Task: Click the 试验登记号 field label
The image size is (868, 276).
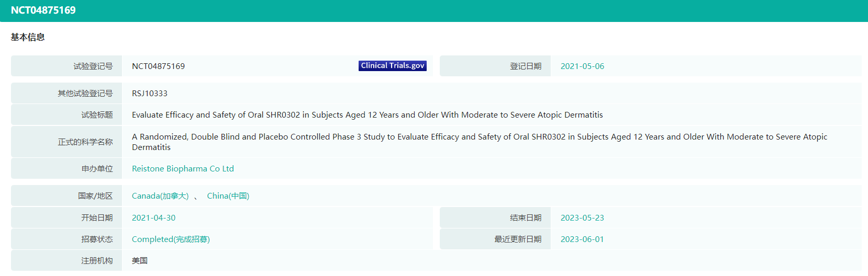Action: click(x=93, y=66)
